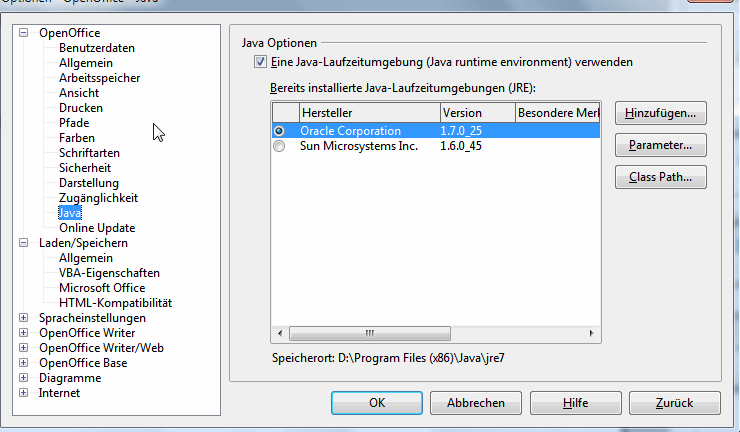
Task: Toggle the Java-Laufzeitumgebung verwenden checkbox
Action: click(261, 62)
